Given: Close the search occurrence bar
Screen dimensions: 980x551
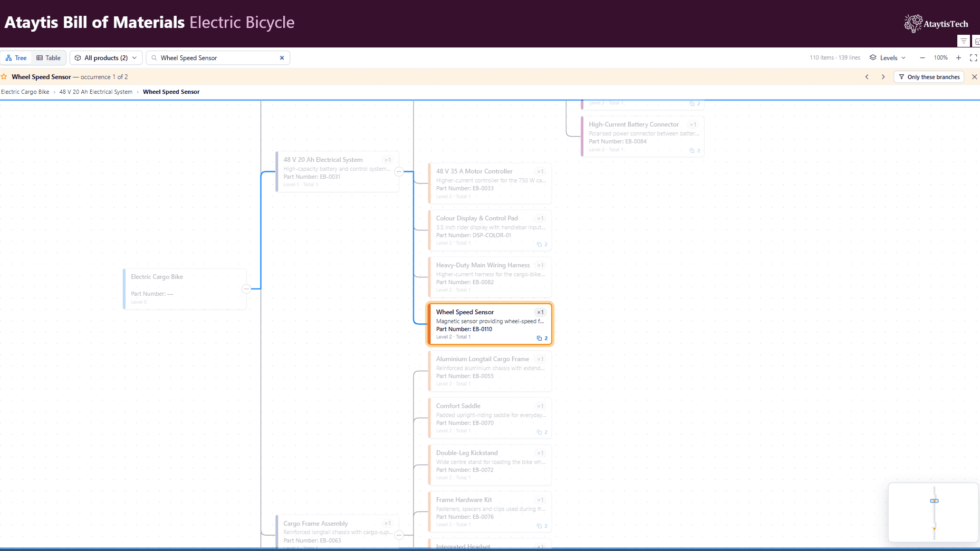Looking at the screenshot, I should tap(974, 77).
